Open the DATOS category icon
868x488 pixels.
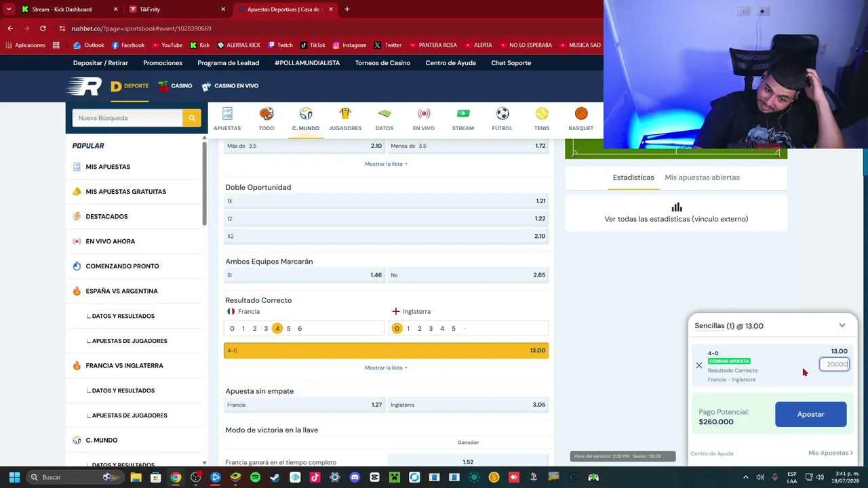coord(384,114)
